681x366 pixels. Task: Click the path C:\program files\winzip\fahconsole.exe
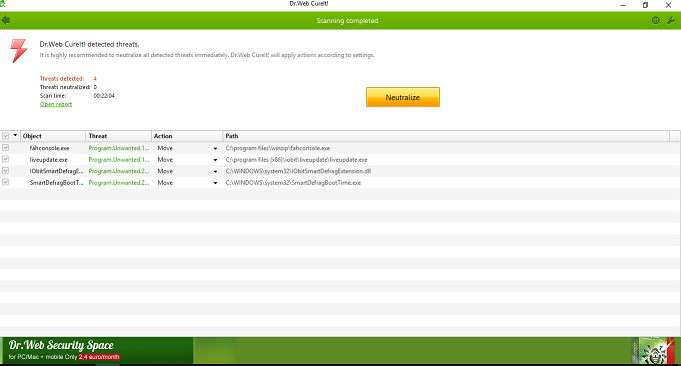(x=278, y=148)
